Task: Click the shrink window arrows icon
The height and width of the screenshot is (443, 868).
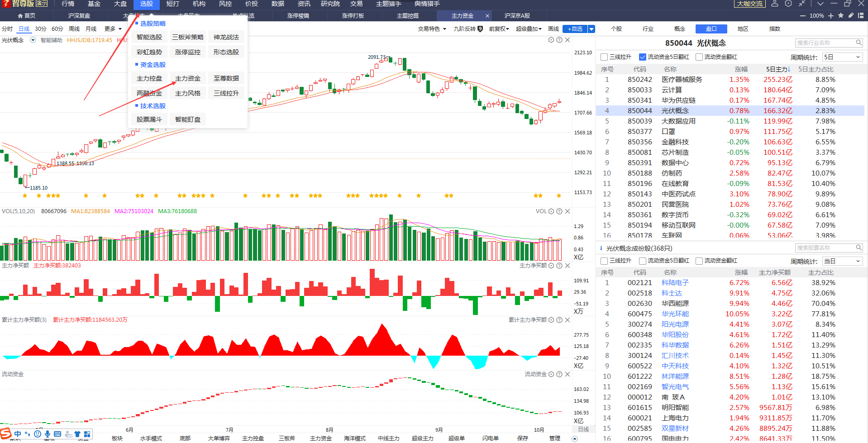Action: 801,4
